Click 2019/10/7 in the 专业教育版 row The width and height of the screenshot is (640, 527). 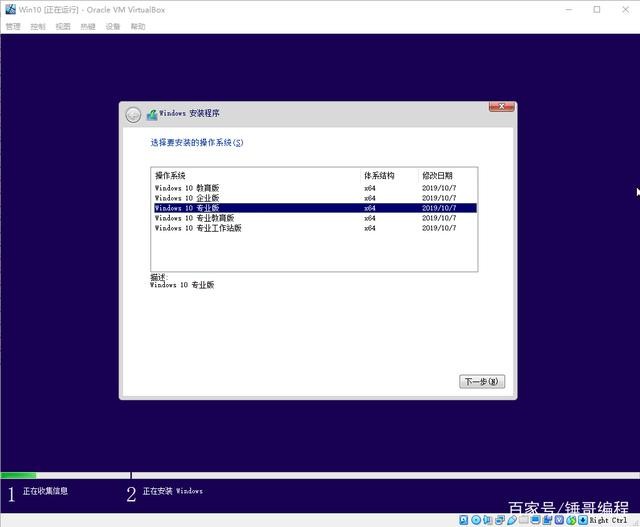tap(439, 218)
